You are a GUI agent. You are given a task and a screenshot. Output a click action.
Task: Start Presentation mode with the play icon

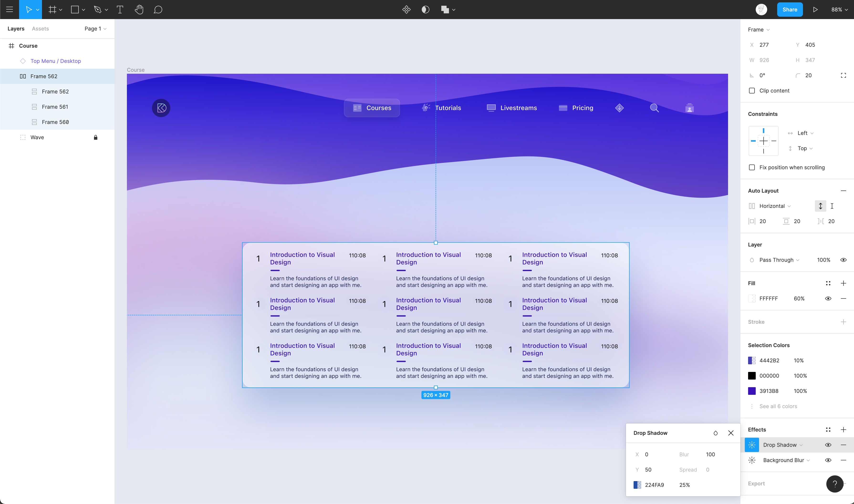point(815,10)
